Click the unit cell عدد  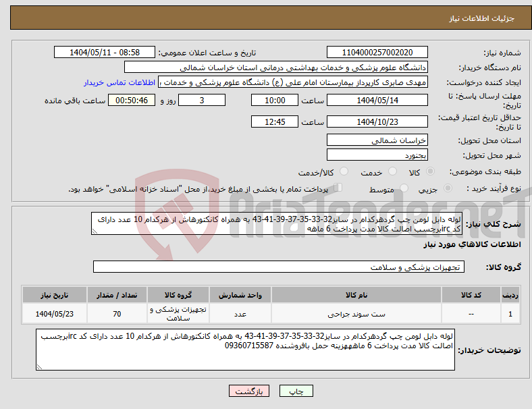[240, 314]
